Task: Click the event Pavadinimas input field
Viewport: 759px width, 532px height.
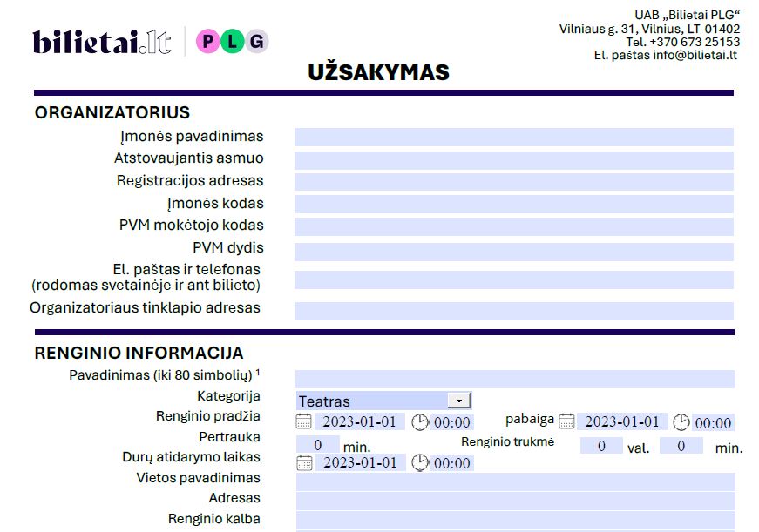Action: [514, 378]
